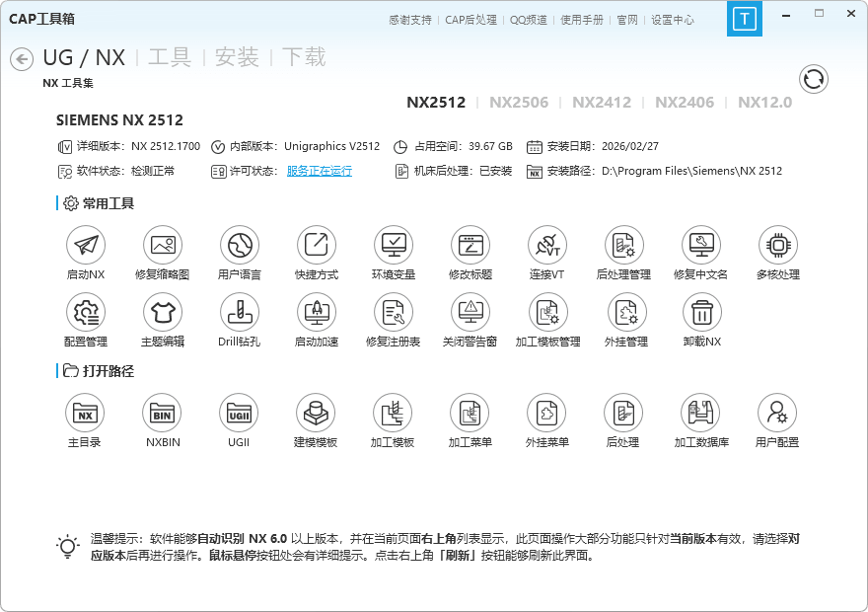
Task: Click the 已安装 machine post-processor status
Action: pos(495,171)
